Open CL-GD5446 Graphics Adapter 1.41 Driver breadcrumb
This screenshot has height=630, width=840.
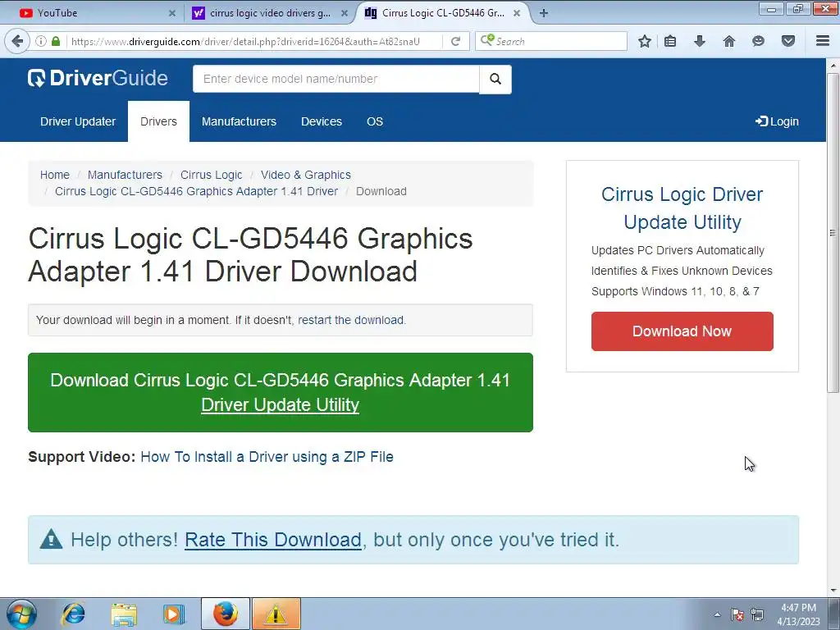coord(197,191)
